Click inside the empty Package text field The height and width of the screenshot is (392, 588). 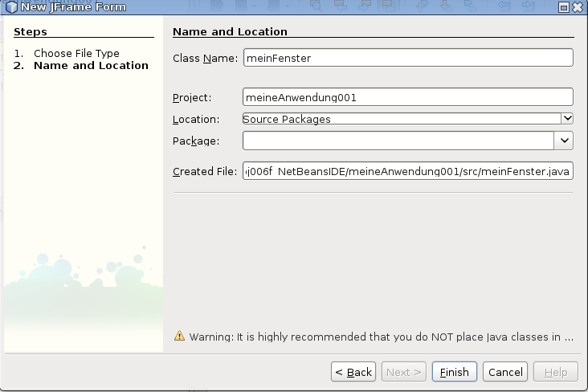tap(398, 141)
